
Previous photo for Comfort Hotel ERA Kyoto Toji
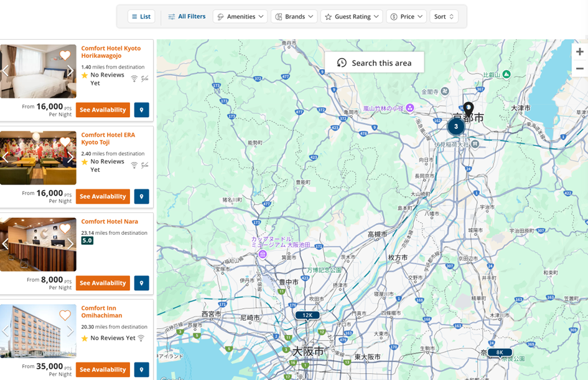(5, 158)
